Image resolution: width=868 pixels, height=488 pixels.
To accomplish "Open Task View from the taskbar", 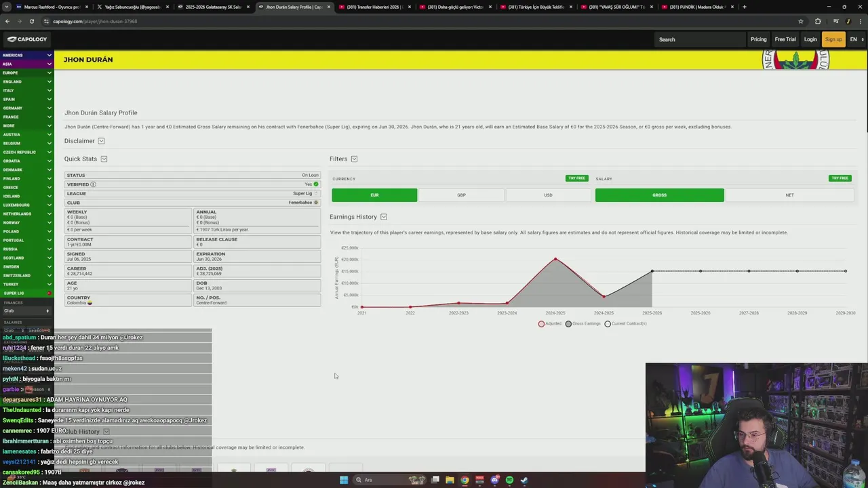I will [x=435, y=480].
